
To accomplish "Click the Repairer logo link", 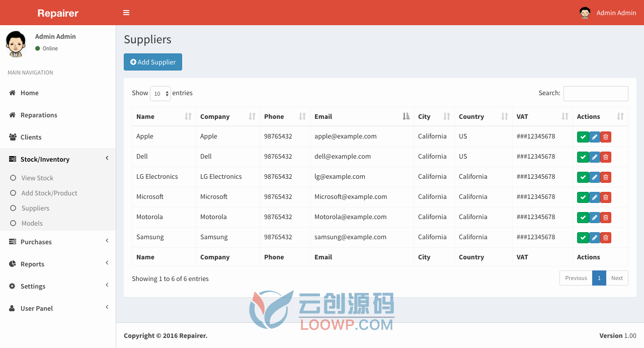I will [x=58, y=13].
